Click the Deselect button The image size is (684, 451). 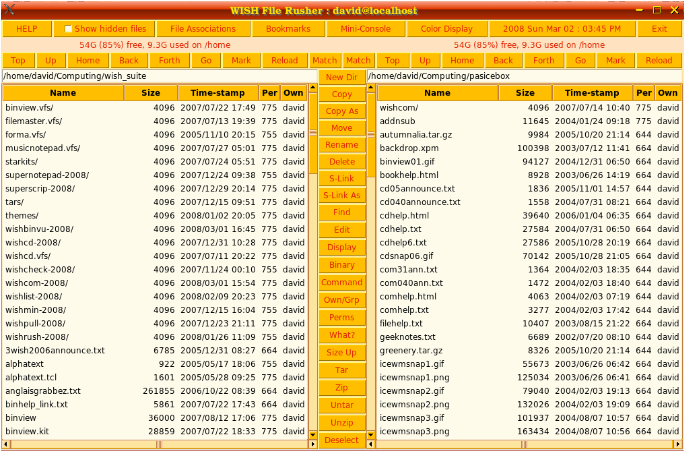click(x=342, y=440)
